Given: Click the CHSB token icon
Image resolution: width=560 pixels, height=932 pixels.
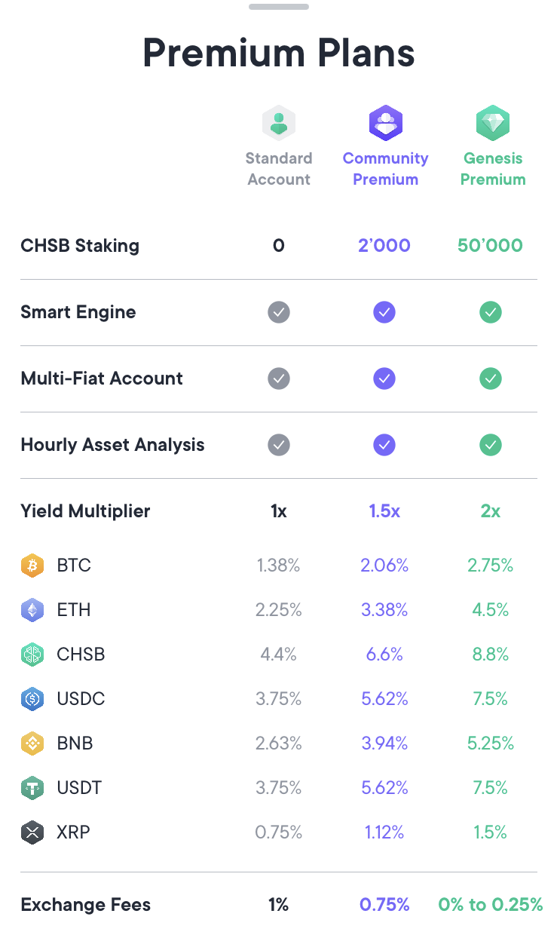Looking at the screenshot, I should coord(32,655).
